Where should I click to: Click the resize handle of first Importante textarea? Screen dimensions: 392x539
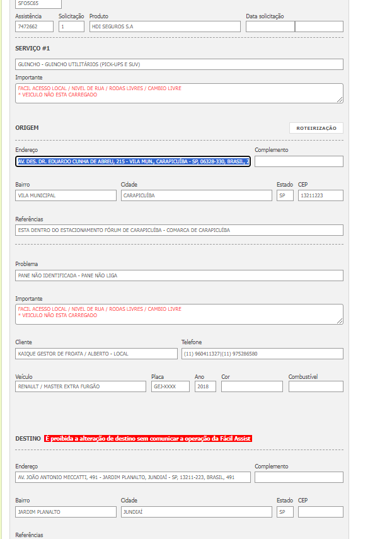click(x=340, y=100)
